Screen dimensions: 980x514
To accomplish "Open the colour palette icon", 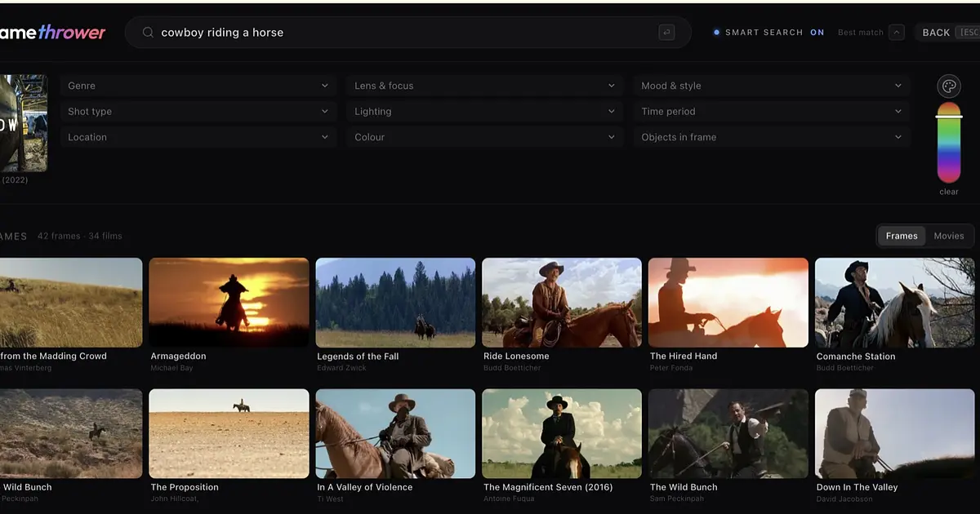I will pyautogui.click(x=949, y=86).
